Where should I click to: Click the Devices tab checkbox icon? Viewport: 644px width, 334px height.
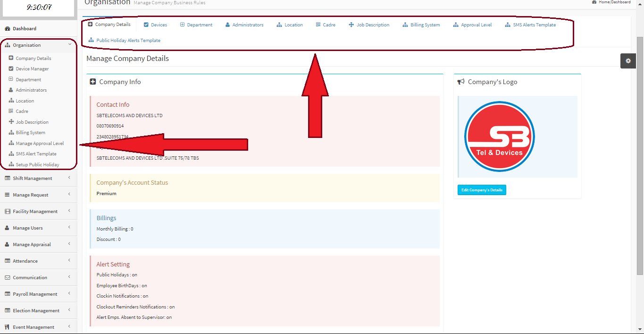[x=146, y=25]
